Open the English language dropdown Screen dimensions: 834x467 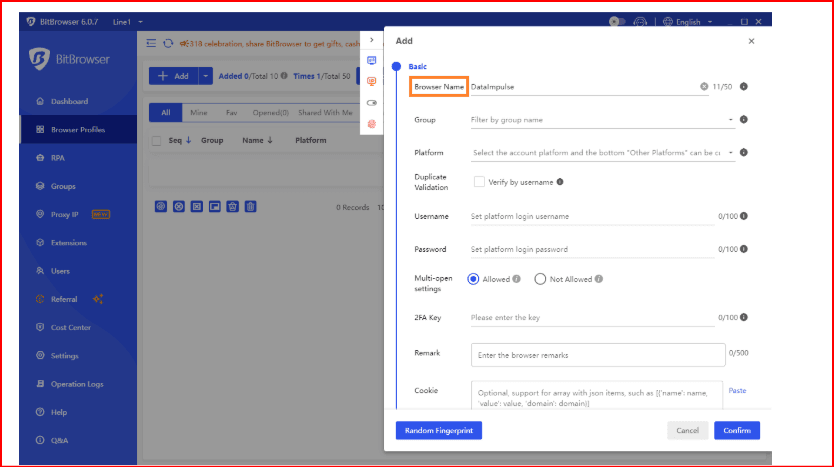[x=694, y=21]
